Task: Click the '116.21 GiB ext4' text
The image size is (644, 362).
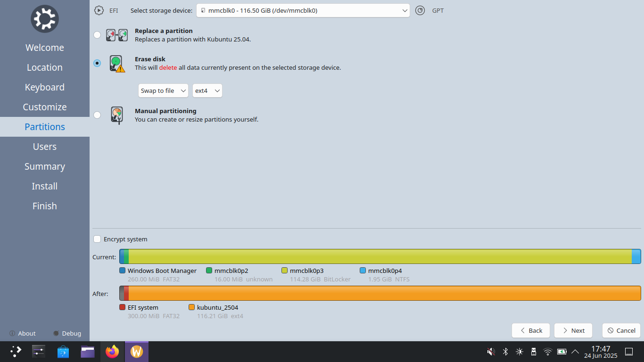Action: pos(220,316)
